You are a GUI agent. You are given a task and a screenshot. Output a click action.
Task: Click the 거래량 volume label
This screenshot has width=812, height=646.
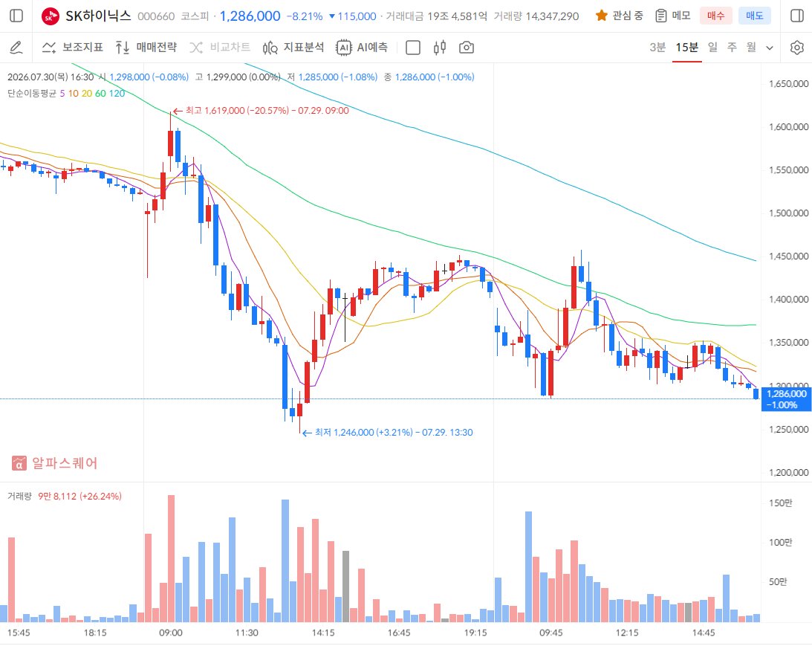click(19, 496)
